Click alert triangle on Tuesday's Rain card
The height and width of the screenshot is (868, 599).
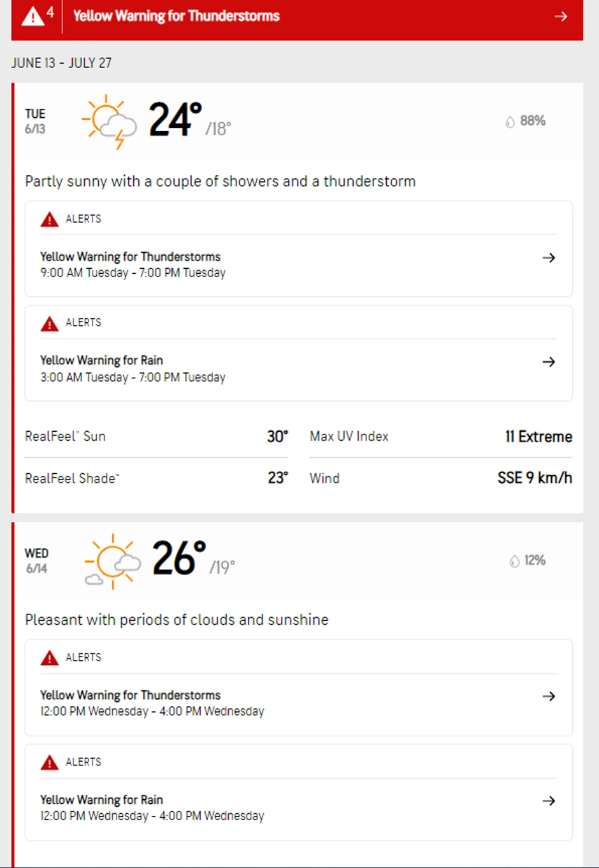tap(50, 324)
